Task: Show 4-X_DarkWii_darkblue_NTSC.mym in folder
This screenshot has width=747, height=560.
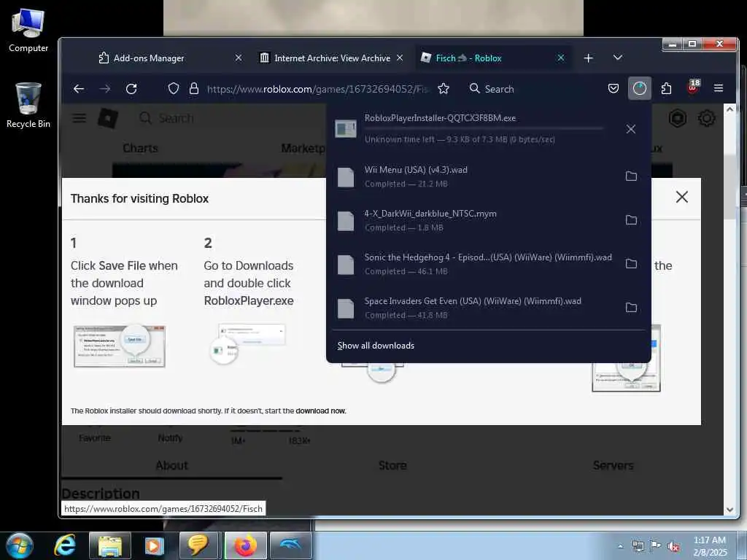Action: 631,220
